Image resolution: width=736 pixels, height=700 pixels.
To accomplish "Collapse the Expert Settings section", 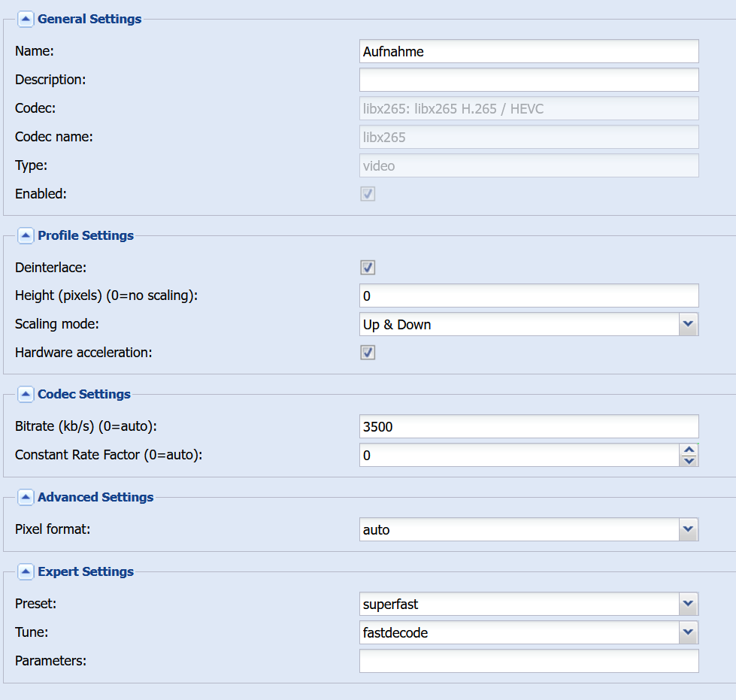I will (x=26, y=572).
